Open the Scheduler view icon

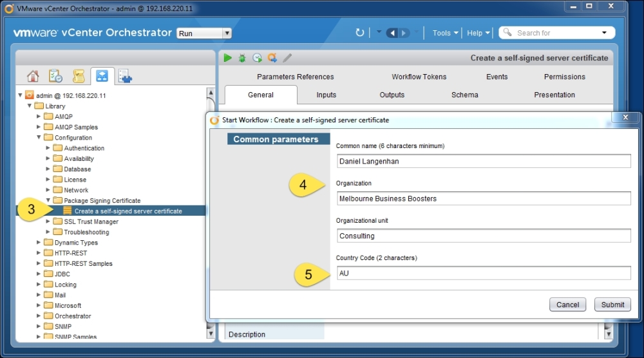click(x=55, y=76)
